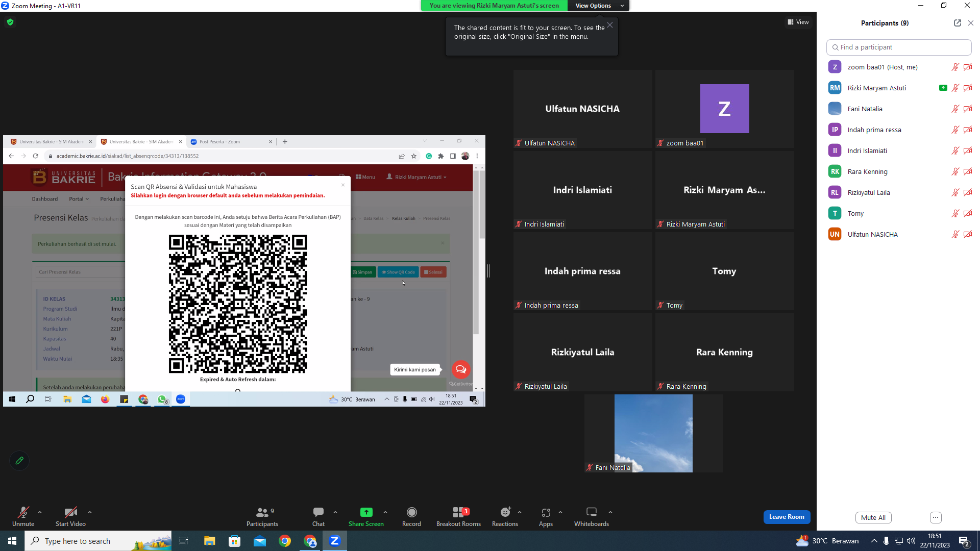Click the green Share Screen button
This screenshot has height=551, width=980.
(366, 516)
